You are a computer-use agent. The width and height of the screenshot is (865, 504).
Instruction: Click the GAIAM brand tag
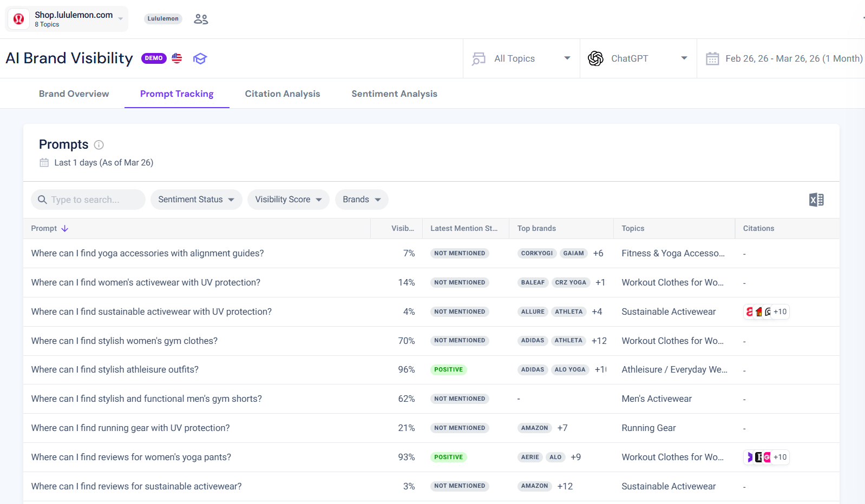(x=574, y=253)
